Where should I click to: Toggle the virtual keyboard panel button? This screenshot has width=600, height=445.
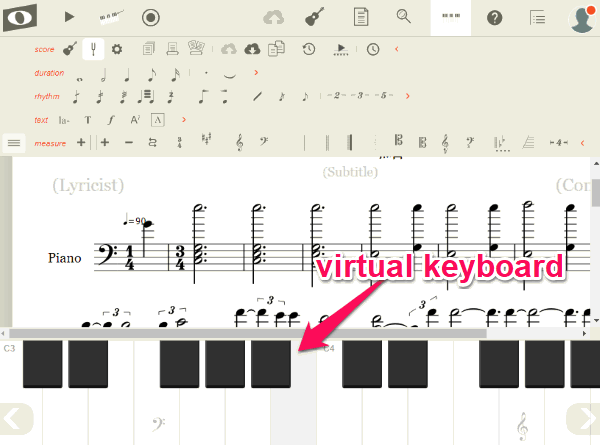pos(451,18)
